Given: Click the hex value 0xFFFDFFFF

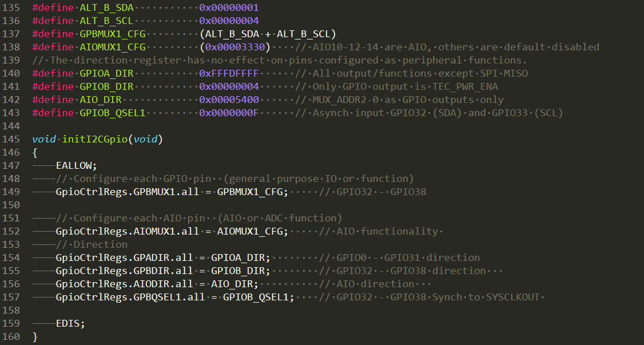Looking at the screenshot, I should coord(229,73).
